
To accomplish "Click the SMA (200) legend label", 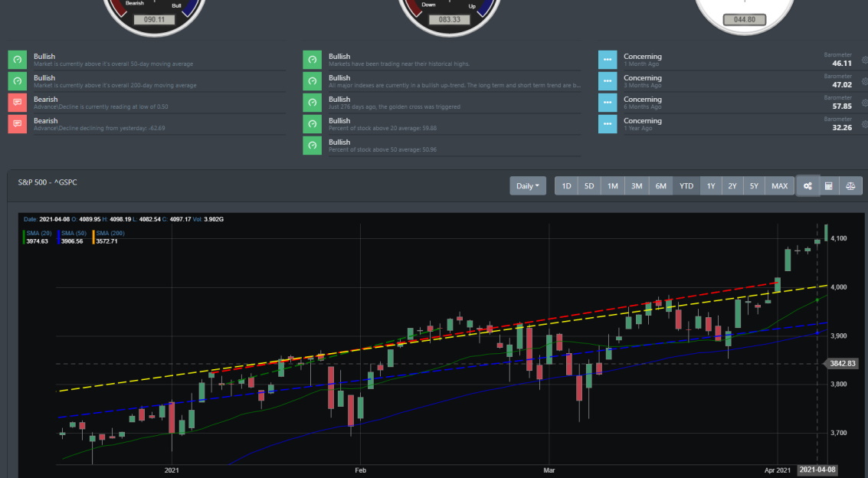I will (x=110, y=234).
